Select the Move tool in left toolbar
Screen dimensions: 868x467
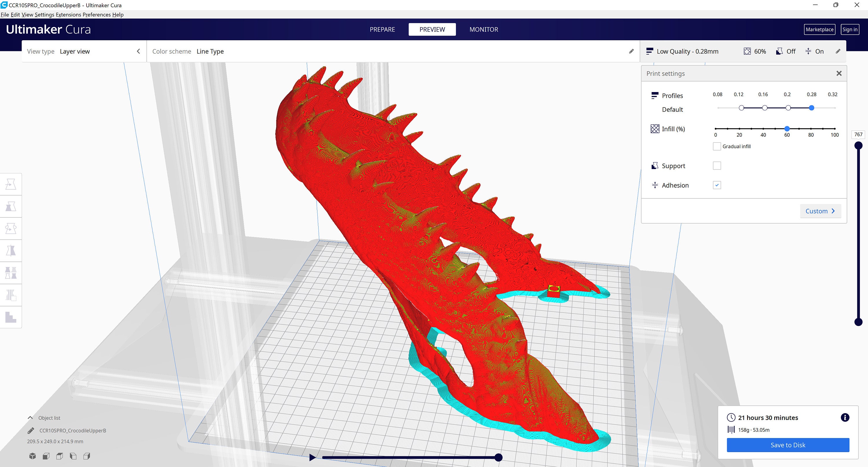tap(11, 184)
